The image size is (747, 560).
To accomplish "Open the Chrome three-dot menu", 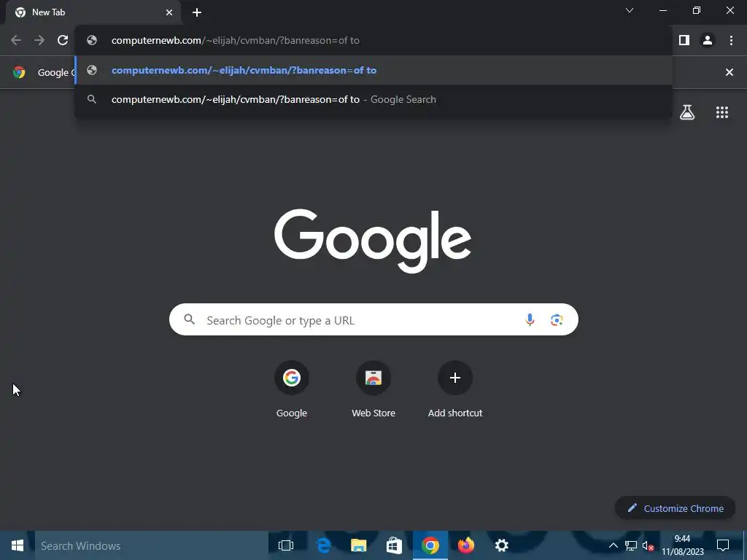I will tap(731, 41).
